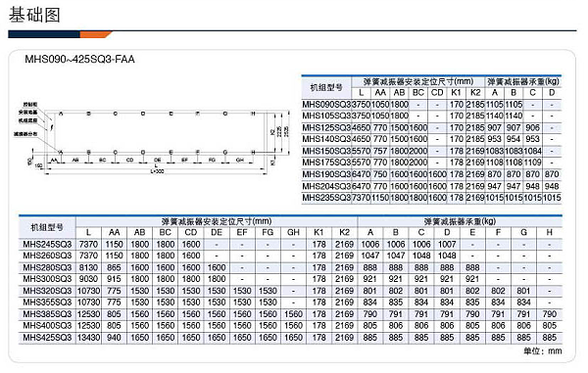Select the MHS320SQ3 row L value 10730
The image size is (588, 373).
(x=88, y=291)
